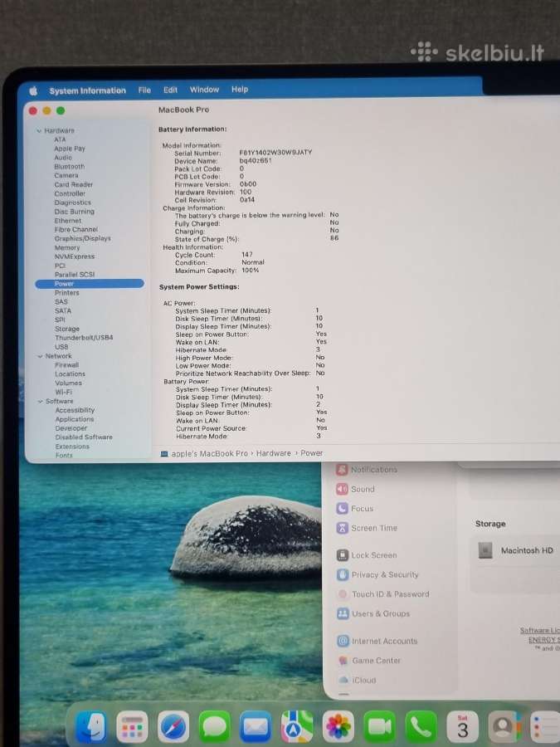This screenshot has width=560, height=747.
Task: Select NVMExpress in the sidebar
Action: pyautogui.click(x=75, y=256)
